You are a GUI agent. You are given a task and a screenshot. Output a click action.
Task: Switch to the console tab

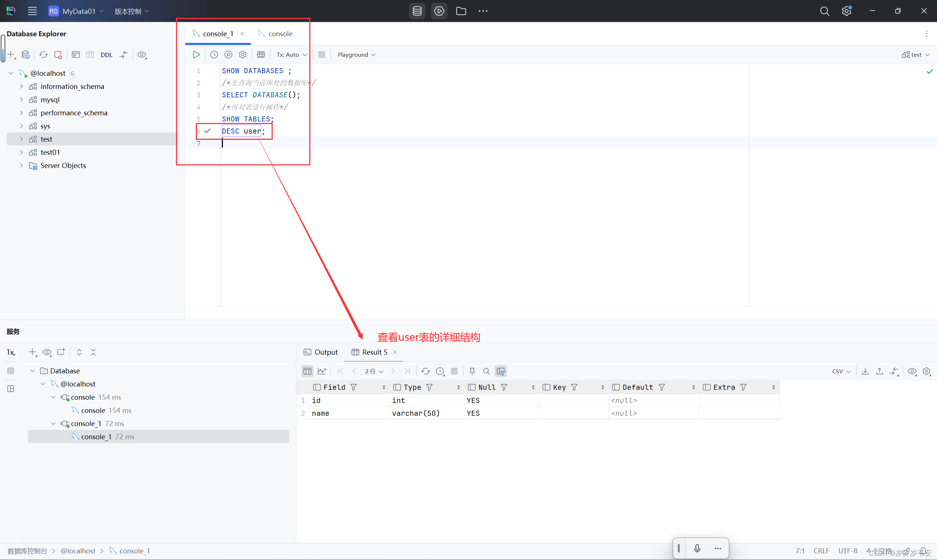(x=280, y=33)
